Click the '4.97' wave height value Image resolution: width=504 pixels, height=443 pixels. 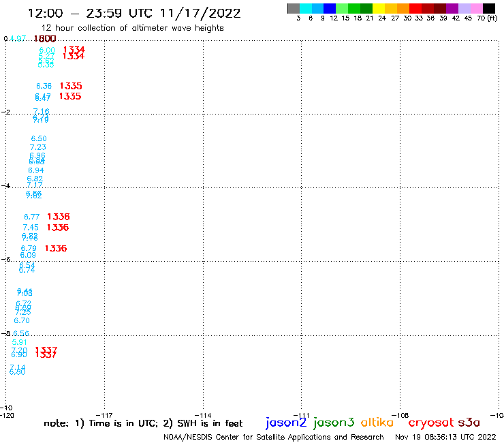point(18,39)
